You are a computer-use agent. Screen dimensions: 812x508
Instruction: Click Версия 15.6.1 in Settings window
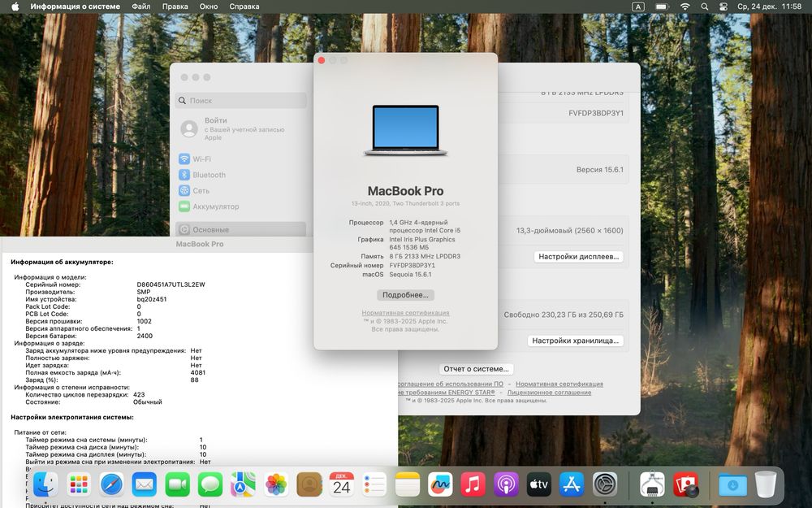point(600,170)
